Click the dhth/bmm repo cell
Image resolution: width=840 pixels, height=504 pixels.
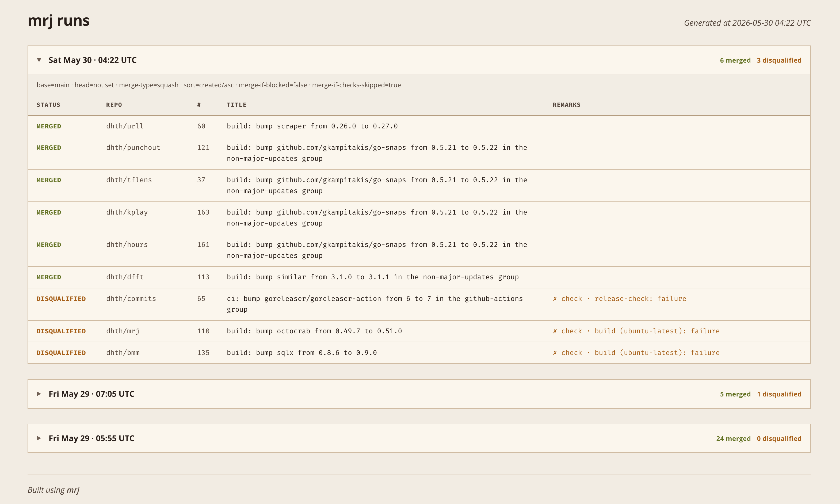(123, 353)
